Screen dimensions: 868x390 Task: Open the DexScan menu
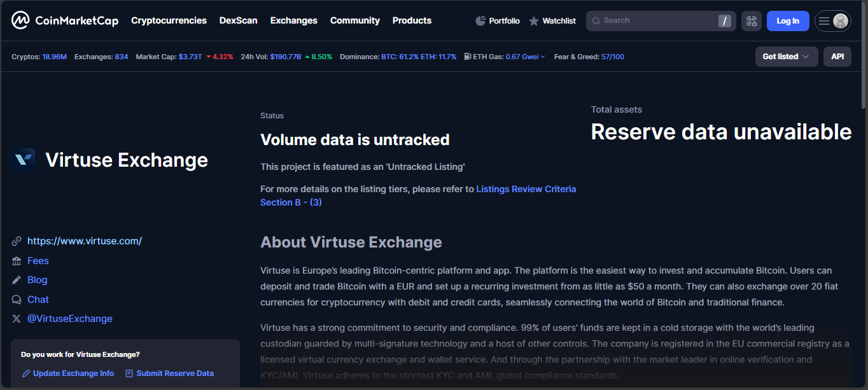click(239, 20)
